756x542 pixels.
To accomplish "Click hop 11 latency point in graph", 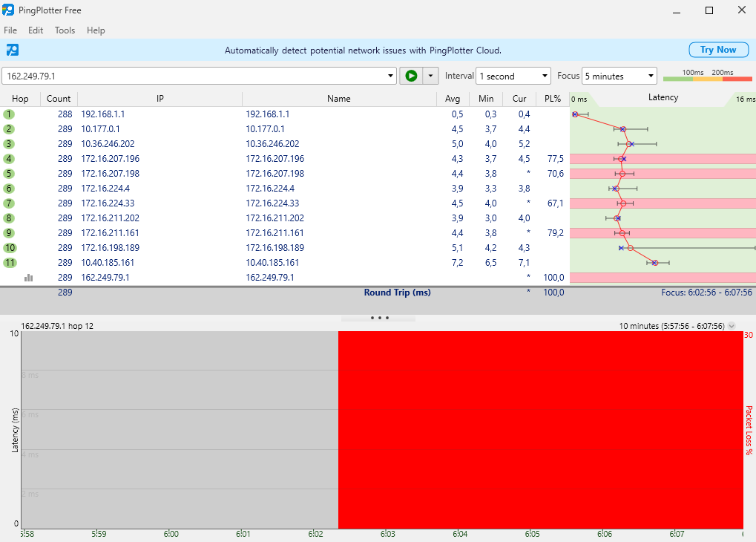I will (655, 263).
